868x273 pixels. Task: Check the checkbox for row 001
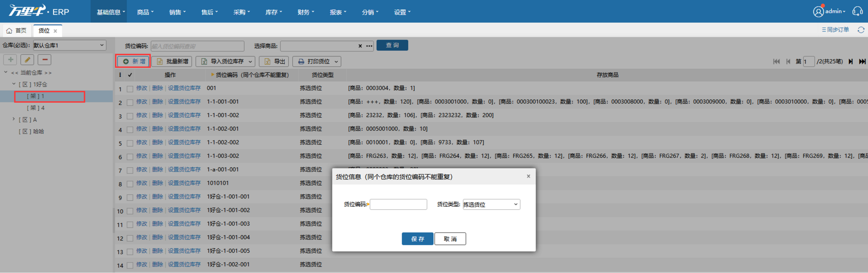(x=130, y=89)
